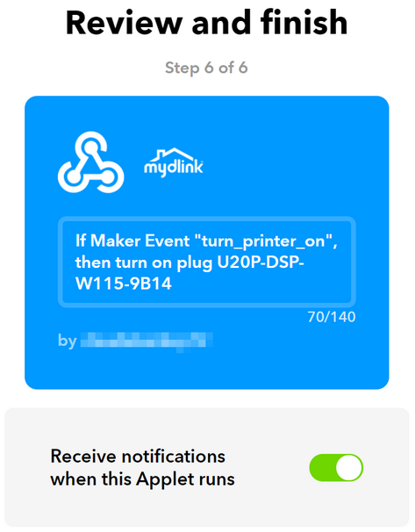The height and width of the screenshot is (532, 415).
Task: Click on plug name U20P-DSP- in the description
Action: point(260,262)
